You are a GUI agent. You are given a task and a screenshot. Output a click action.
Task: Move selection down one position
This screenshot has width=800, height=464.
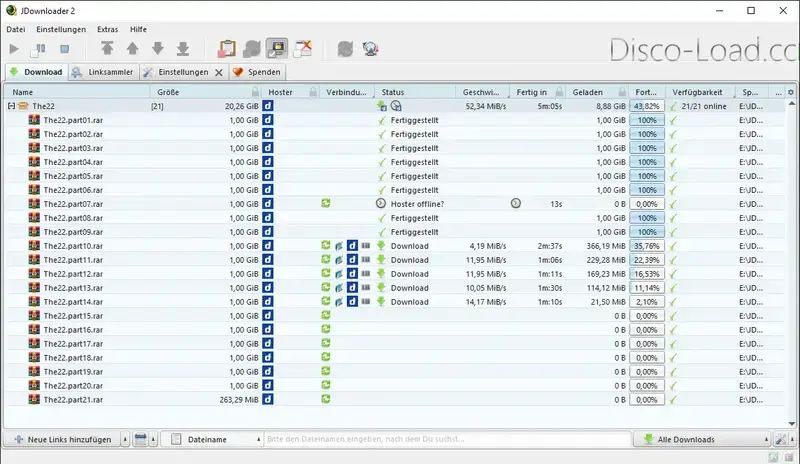click(158, 48)
